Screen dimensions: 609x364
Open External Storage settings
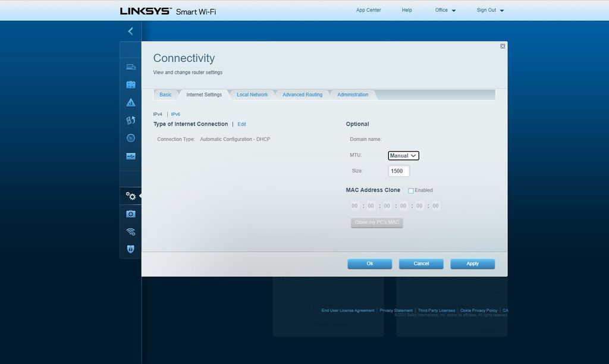[x=130, y=156]
